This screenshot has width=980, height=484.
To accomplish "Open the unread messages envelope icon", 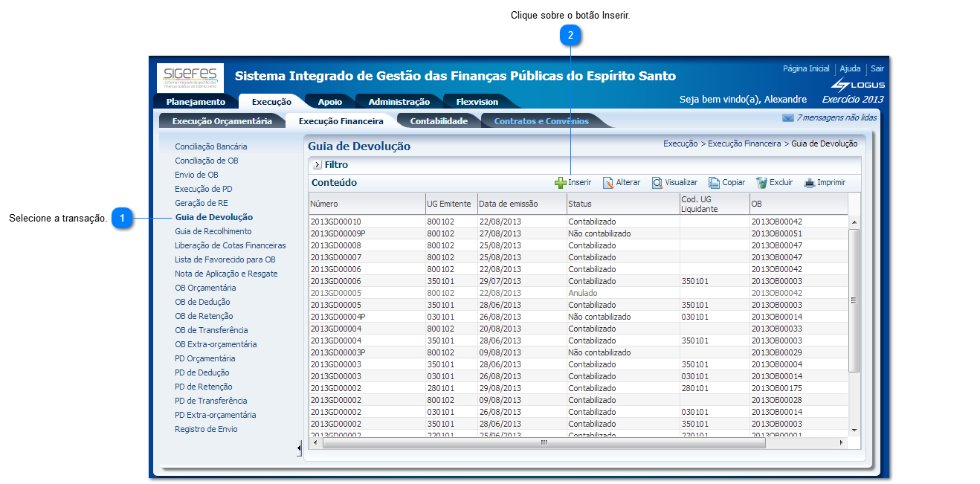I will coord(787,118).
